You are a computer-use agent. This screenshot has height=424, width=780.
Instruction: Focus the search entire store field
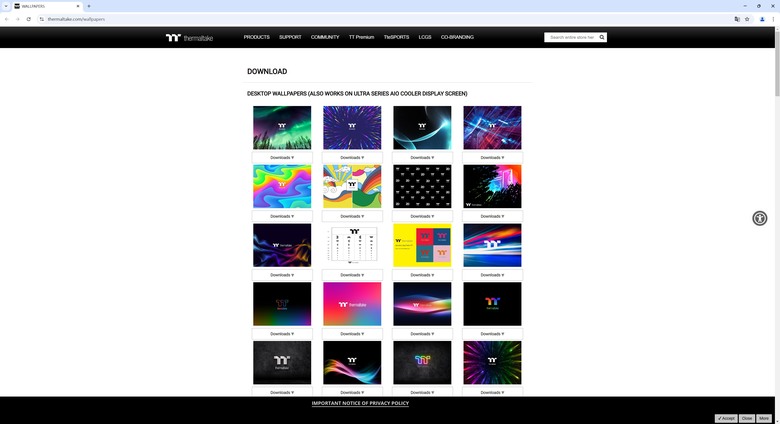coord(571,37)
